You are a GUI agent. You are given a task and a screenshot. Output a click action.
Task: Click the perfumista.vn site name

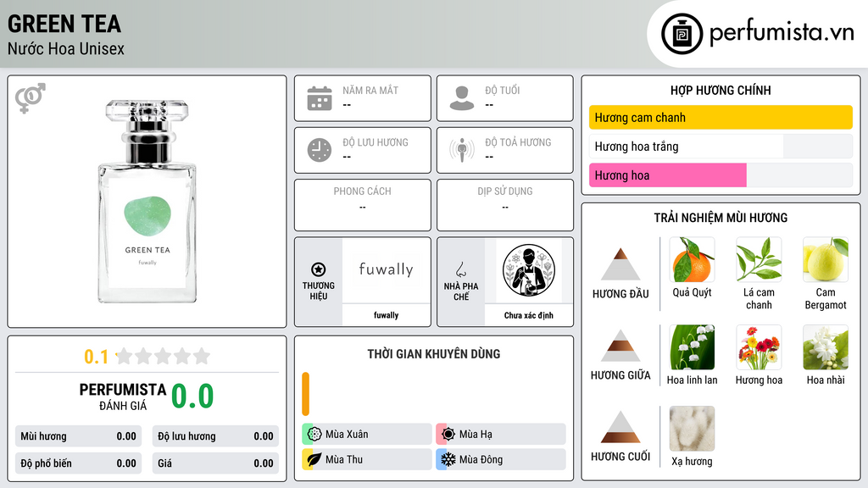[782, 33]
